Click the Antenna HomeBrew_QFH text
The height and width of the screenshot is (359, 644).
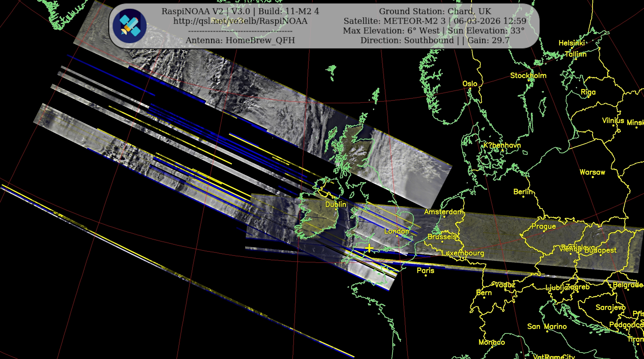click(240, 40)
